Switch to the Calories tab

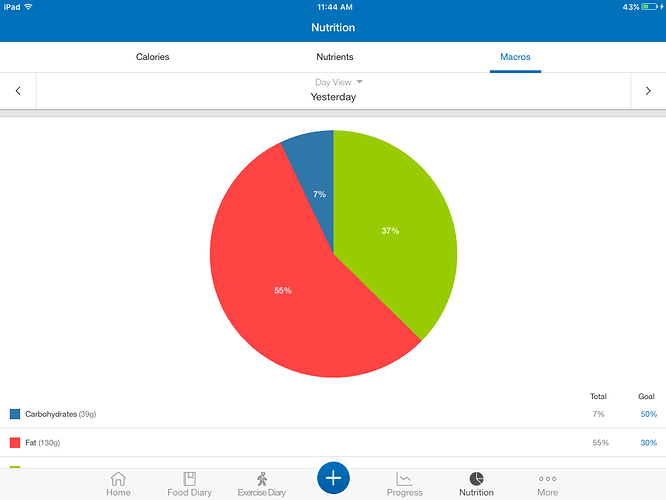152,57
